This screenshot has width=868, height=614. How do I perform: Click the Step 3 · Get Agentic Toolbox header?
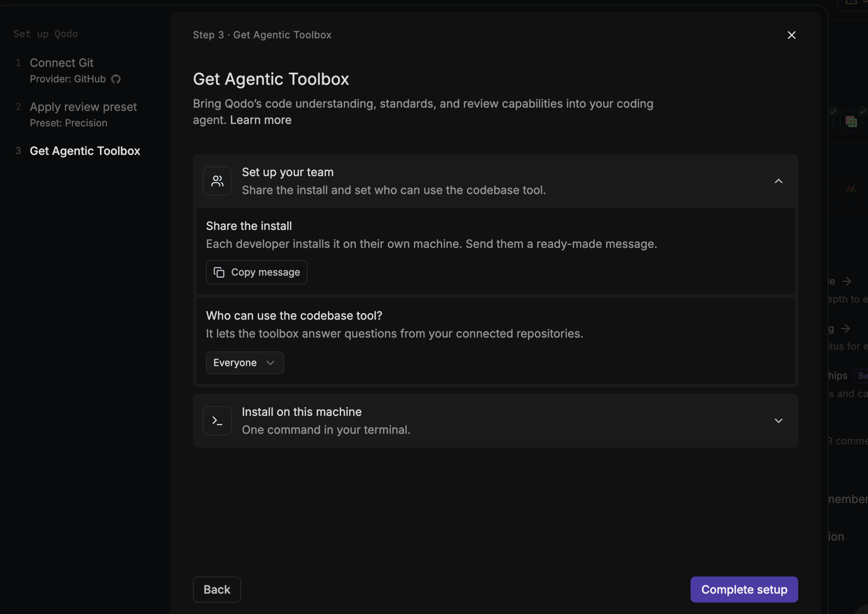pos(262,35)
